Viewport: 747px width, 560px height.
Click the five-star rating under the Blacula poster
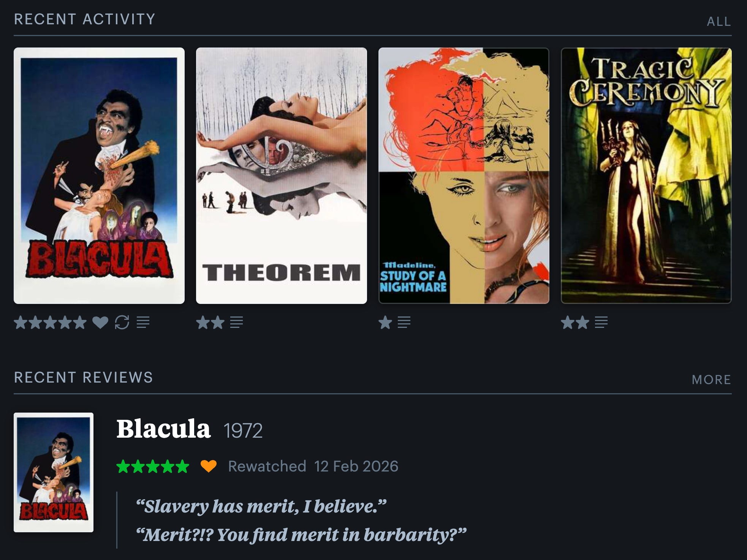click(50, 323)
